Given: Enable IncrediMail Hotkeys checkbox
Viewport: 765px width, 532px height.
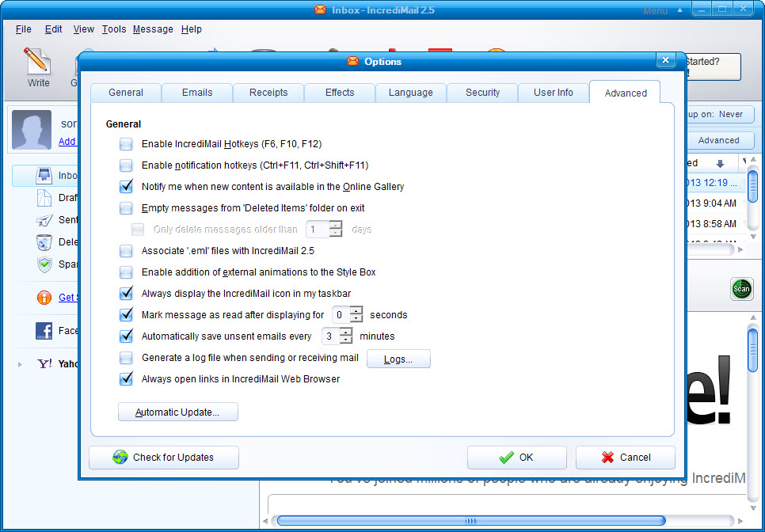Looking at the screenshot, I should point(126,144).
